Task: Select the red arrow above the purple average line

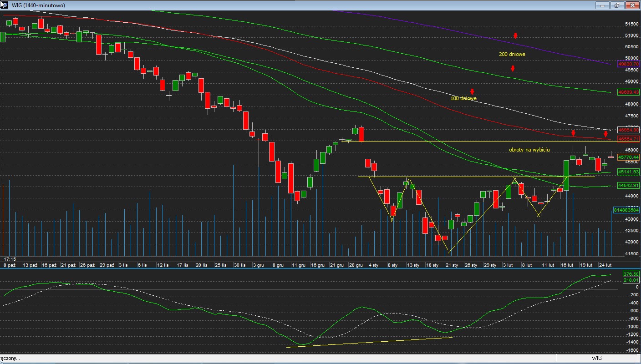Action: point(515,36)
